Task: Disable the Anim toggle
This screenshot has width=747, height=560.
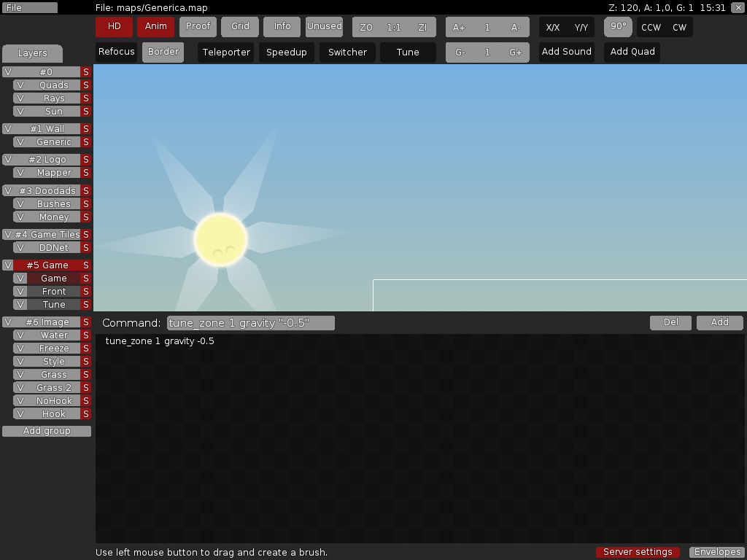Action: coord(155,26)
